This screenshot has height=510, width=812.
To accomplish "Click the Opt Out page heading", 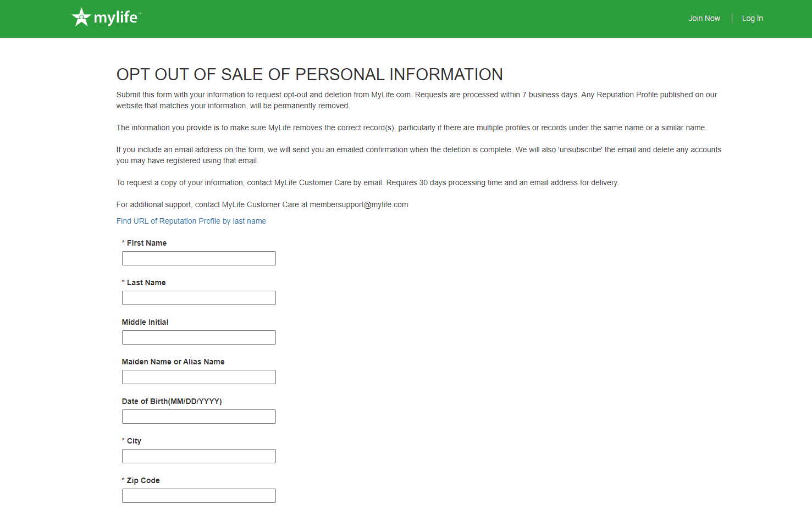I will (310, 74).
